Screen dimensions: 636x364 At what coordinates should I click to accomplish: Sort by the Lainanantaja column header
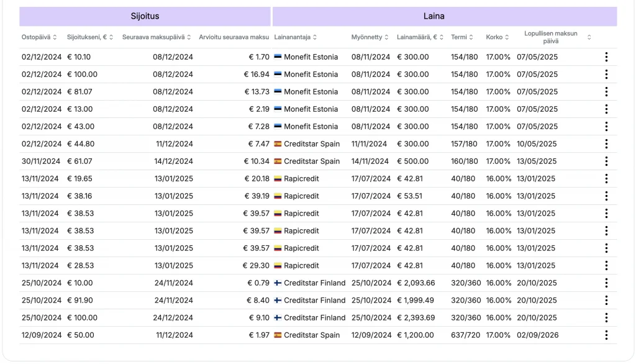tap(296, 37)
